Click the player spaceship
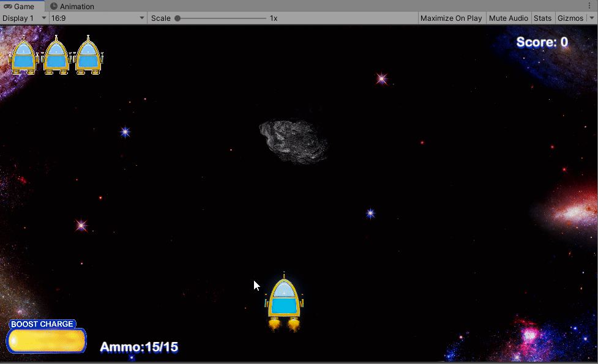 (x=284, y=302)
